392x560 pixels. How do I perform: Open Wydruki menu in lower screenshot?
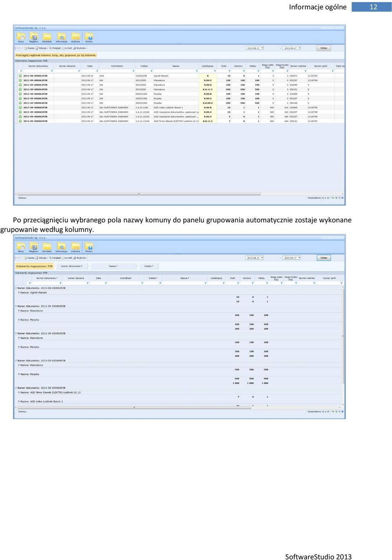tap(80, 258)
